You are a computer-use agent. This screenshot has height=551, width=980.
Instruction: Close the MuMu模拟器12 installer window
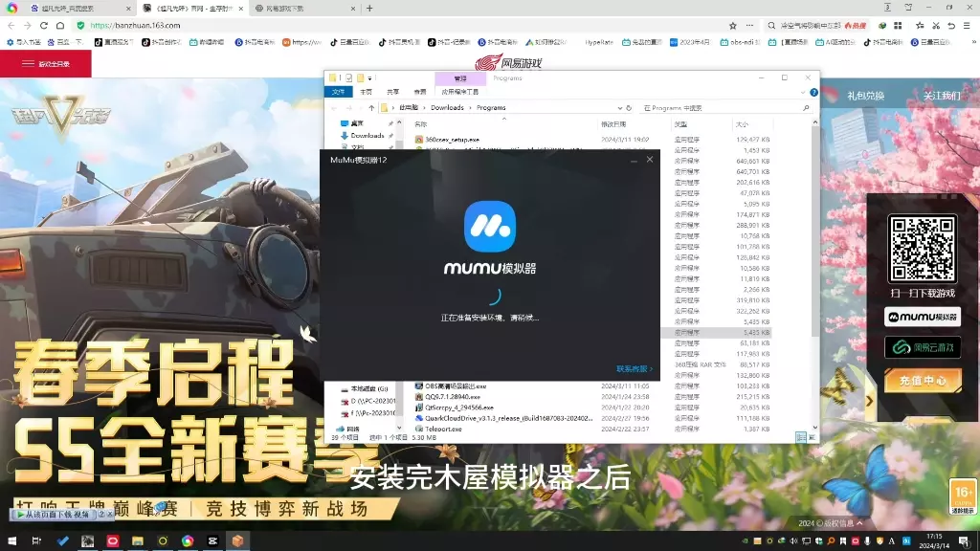point(650,160)
